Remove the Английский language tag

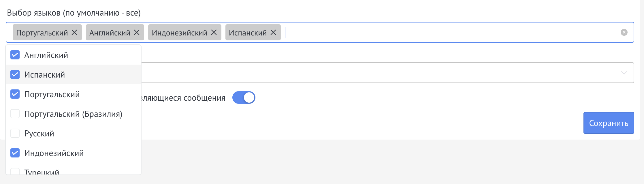(x=137, y=33)
